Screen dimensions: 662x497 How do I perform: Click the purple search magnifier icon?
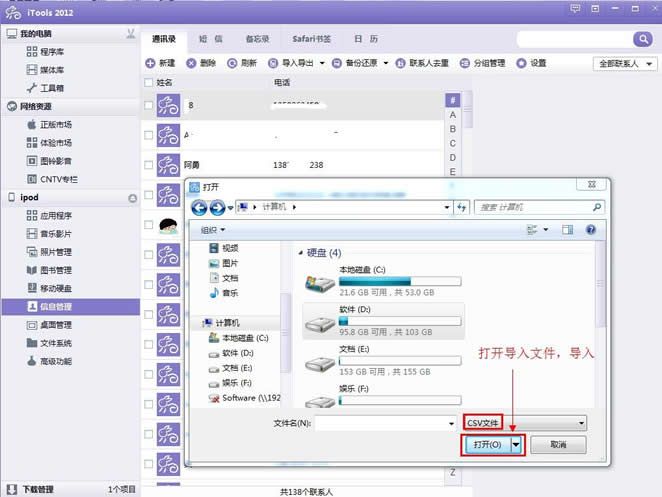tap(642, 39)
